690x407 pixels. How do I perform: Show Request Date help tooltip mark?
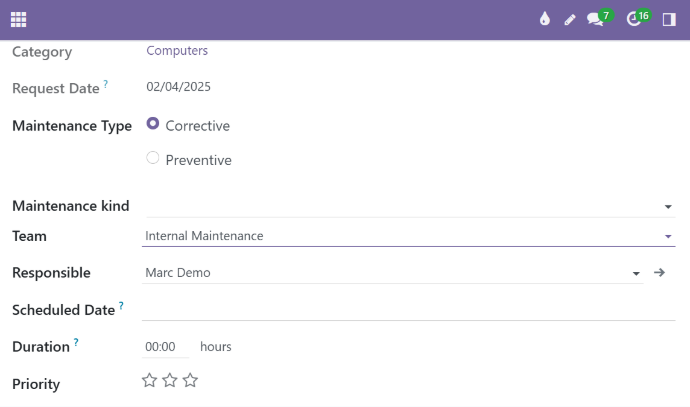click(x=106, y=84)
